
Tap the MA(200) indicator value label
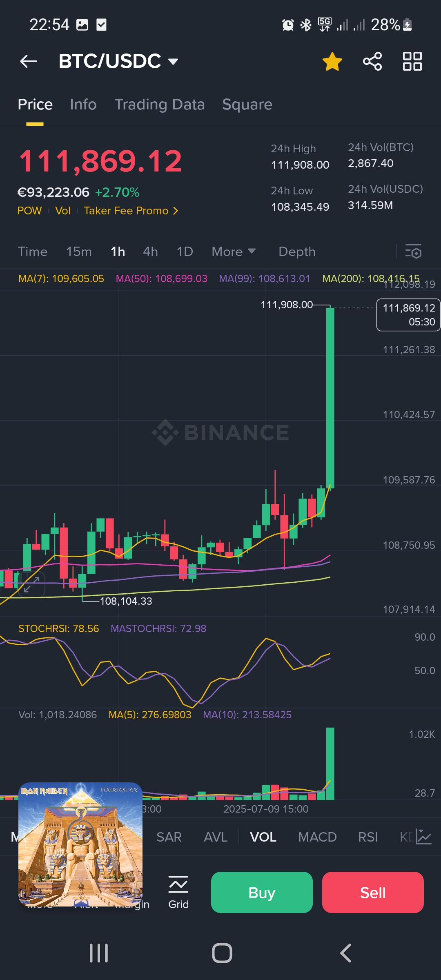tap(371, 278)
